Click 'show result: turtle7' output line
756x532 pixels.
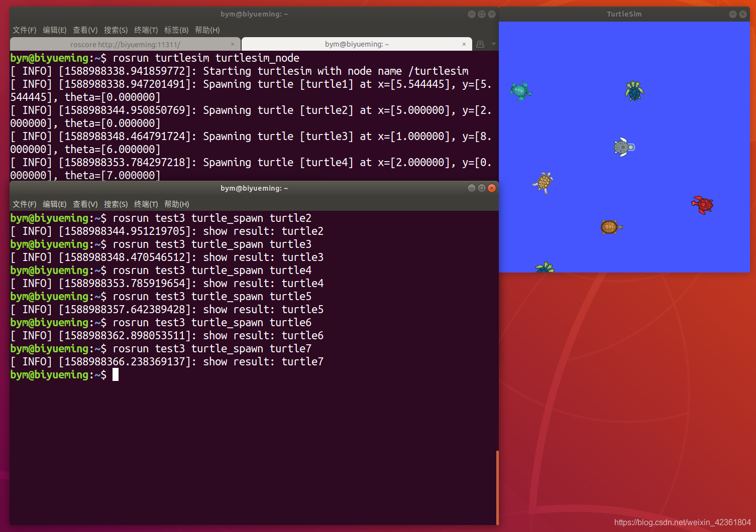point(167,362)
